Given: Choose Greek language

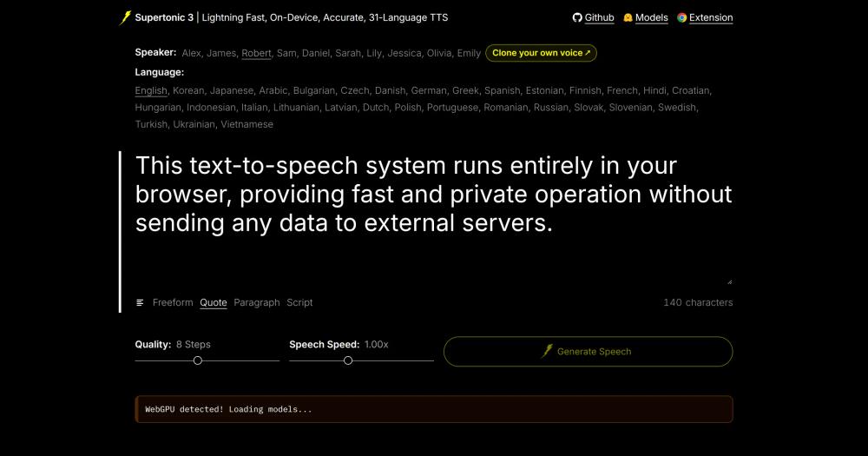Looking at the screenshot, I should [x=465, y=90].
